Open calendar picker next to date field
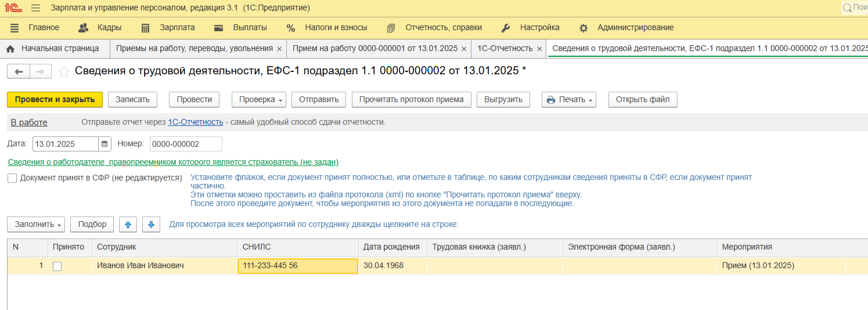868x310 pixels. (105, 144)
